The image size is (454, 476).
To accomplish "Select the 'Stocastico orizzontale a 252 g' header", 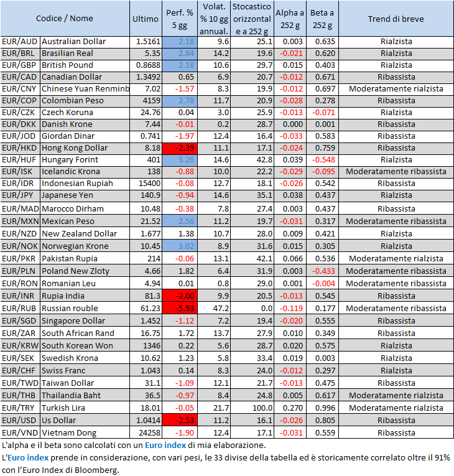I will coord(252,19).
